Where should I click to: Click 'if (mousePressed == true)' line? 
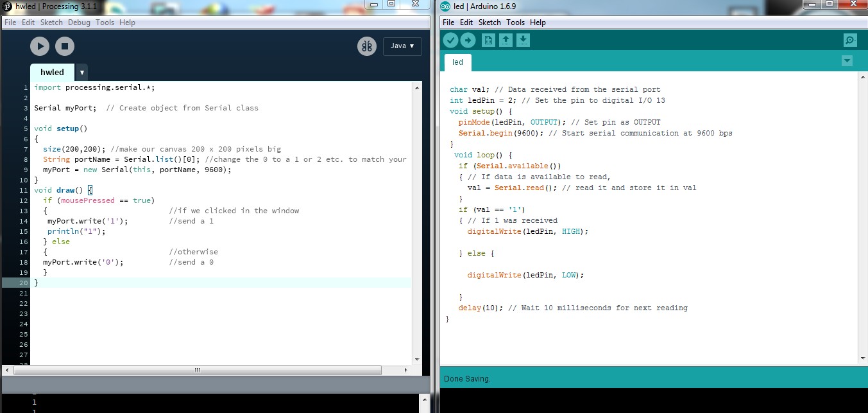[99, 200]
